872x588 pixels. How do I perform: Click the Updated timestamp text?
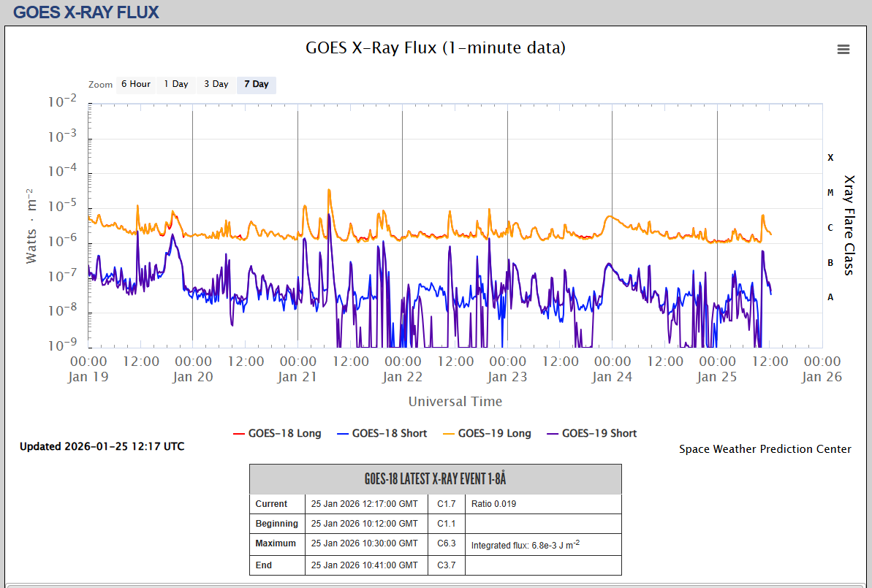click(102, 446)
